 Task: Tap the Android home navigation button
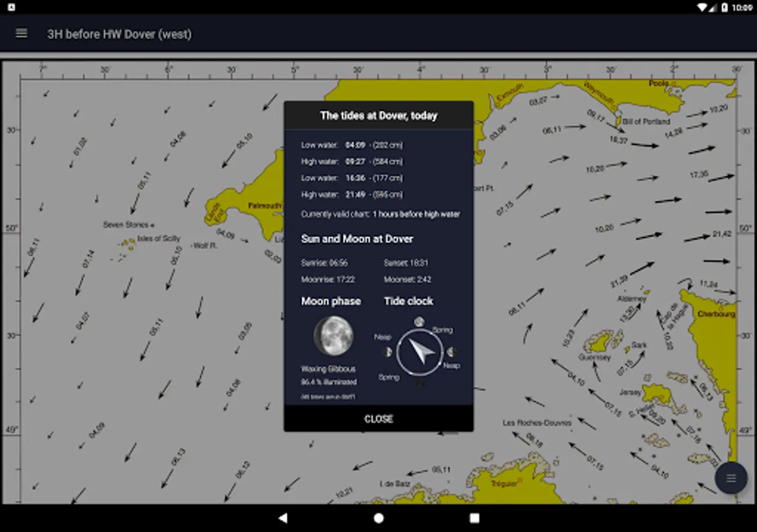point(378,518)
